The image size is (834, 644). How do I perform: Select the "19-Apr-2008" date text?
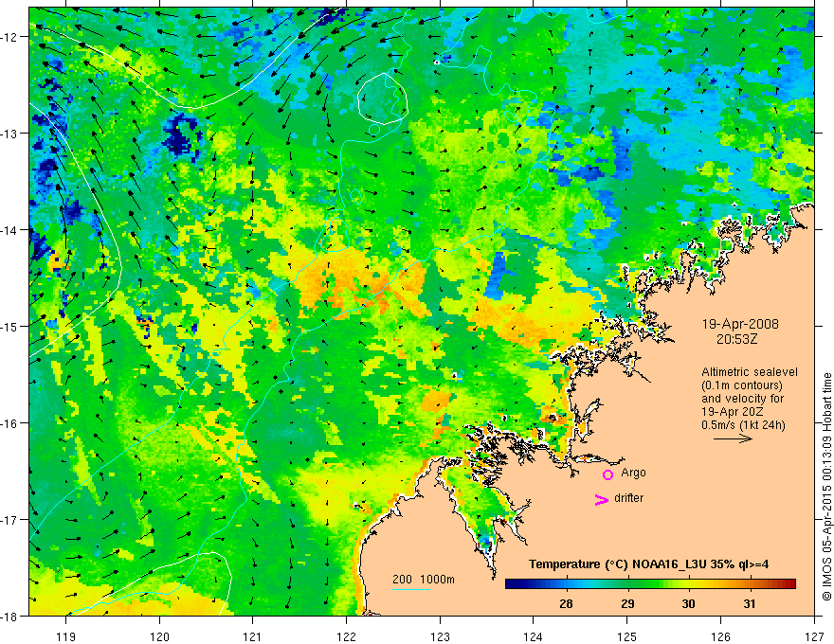[x=740, y=324]
